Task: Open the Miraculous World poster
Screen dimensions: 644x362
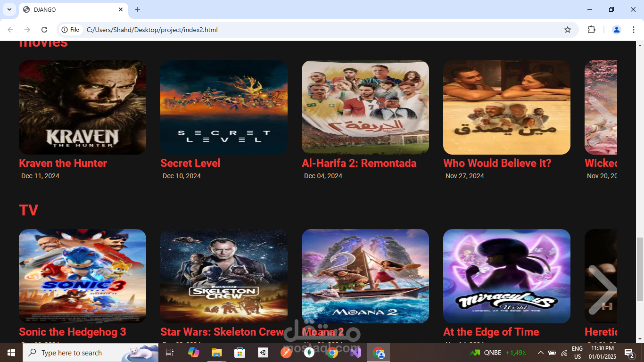Action: pyautogui.click(x=507, y=276)
